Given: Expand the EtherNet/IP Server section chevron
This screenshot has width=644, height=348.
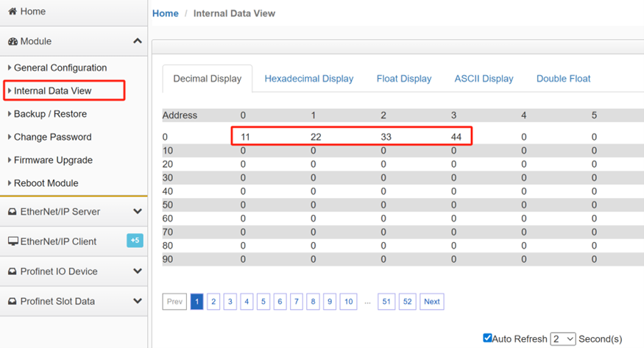Looking at the screenshot, I should coord(138,211).
